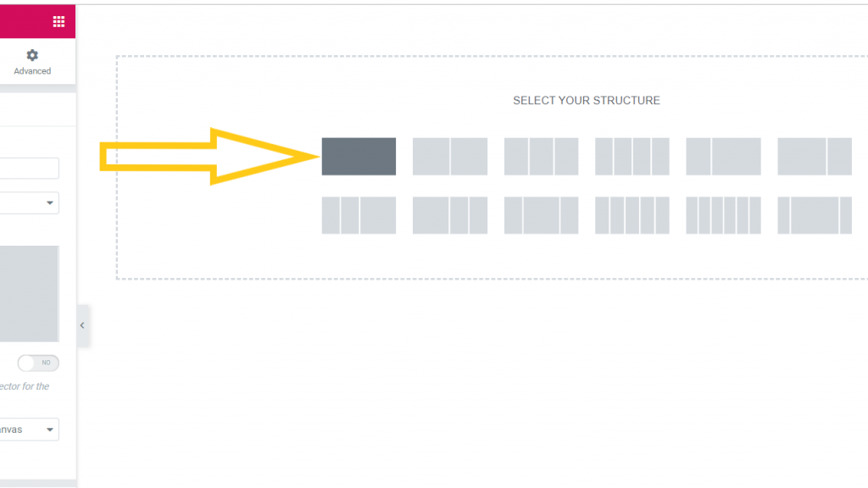Click the empty text input in panel
The height and width of the screenshot is (488, 868).
(x=30, y=169)
